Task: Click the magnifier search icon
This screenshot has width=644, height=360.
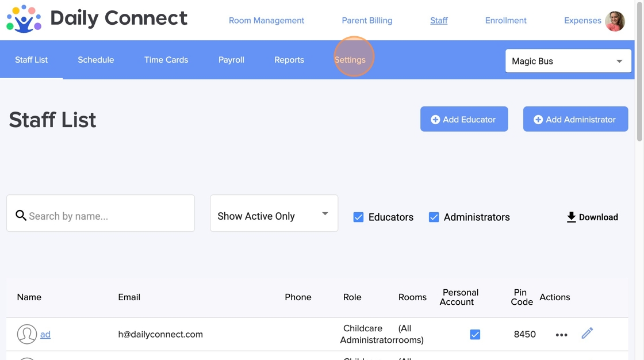Action: (21, 215)
